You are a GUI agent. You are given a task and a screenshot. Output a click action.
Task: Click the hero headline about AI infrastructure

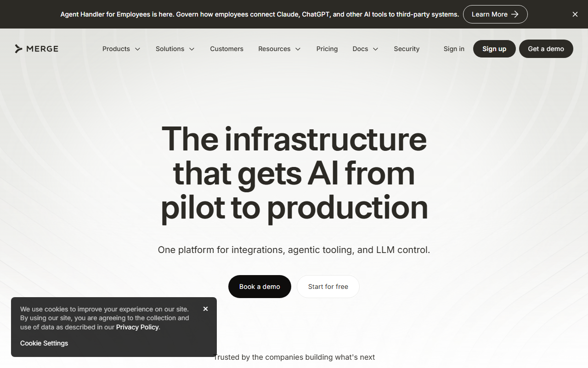(x=294, y=173)
